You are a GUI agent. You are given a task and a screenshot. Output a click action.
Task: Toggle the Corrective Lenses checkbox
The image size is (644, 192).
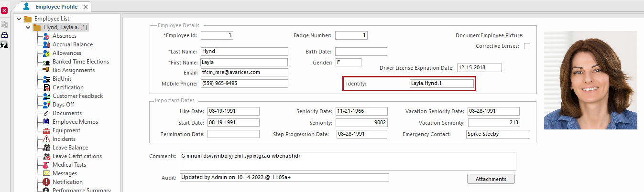(527, 46)
